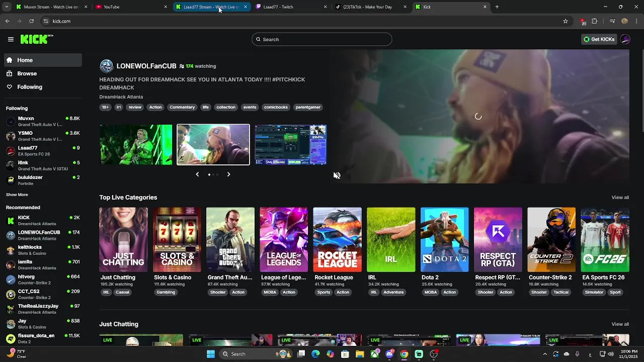The image size is (644, 362).
Task: Click the 18+ tag on featured stream
Action: (x=105, y=107)
